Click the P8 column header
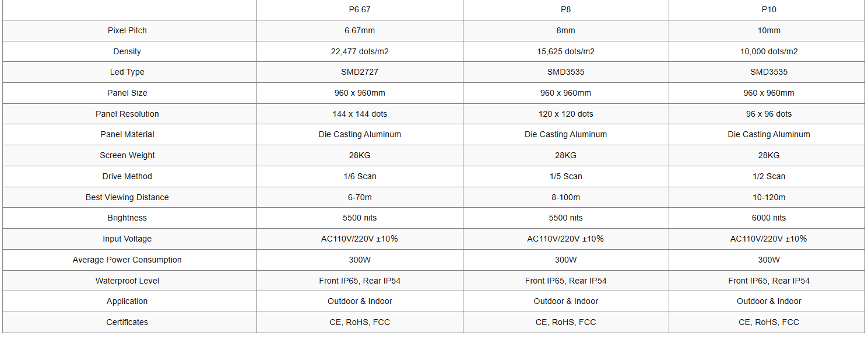The height and width of the screenshot is (339, 868). [x=565, y=10]
